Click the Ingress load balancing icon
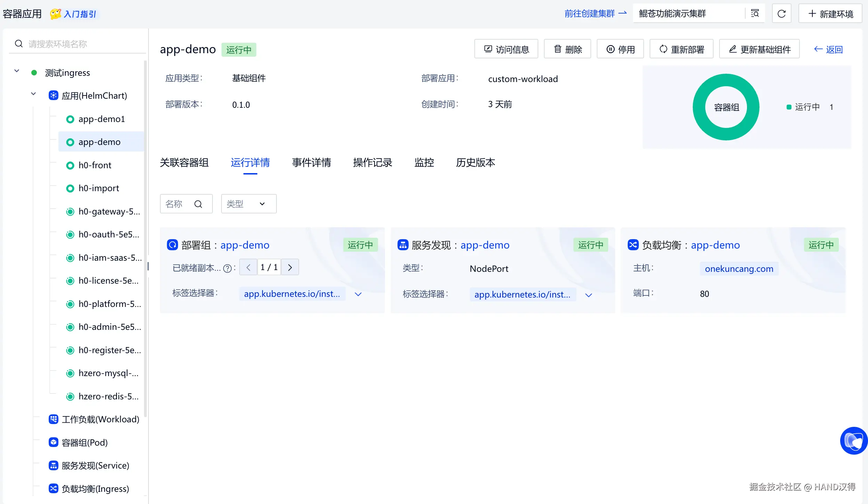Image resolution: width=868 pixels, height=504 pixels. [53, 489]
